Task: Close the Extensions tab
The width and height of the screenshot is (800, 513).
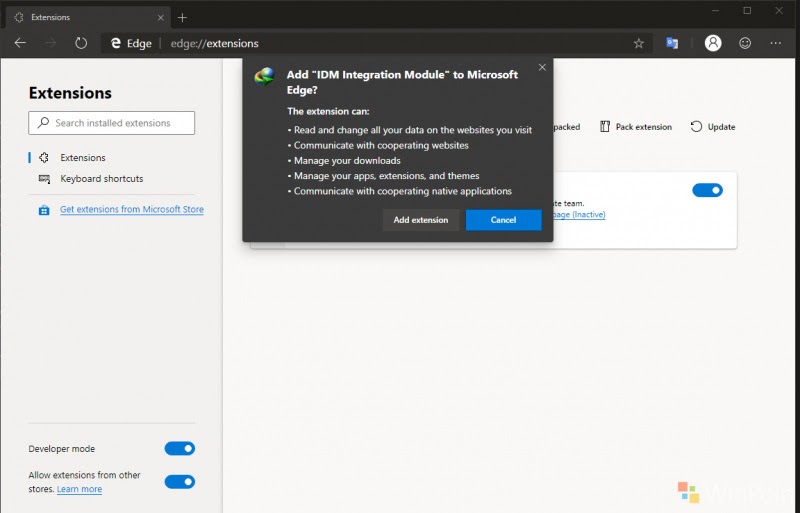Action: point(160,17)
